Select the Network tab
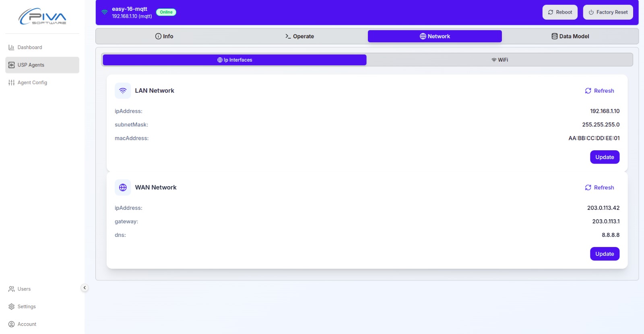This screenshot has height=334, width=644. point(435,36)
